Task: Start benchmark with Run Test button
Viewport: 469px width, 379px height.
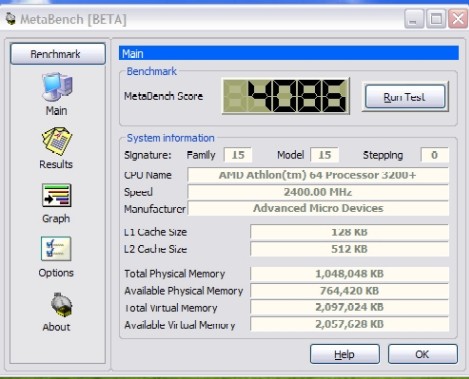Action: click(405, 97)
